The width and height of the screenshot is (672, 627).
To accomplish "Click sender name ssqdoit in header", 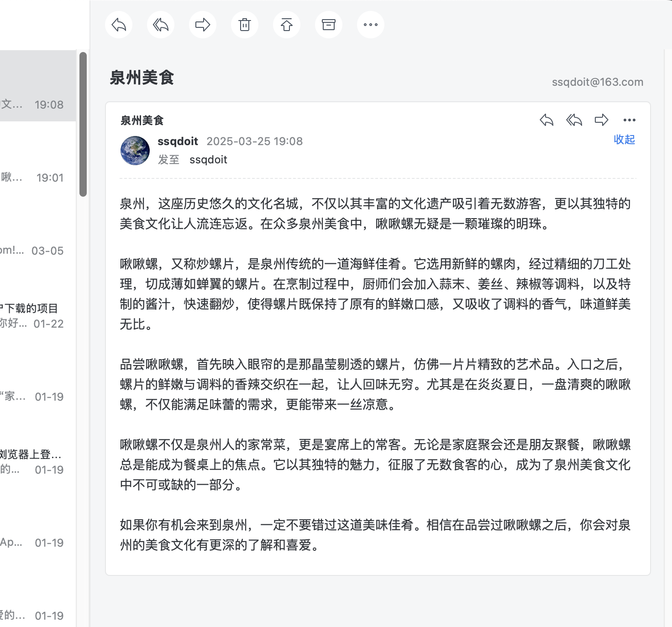I will 178,141.
